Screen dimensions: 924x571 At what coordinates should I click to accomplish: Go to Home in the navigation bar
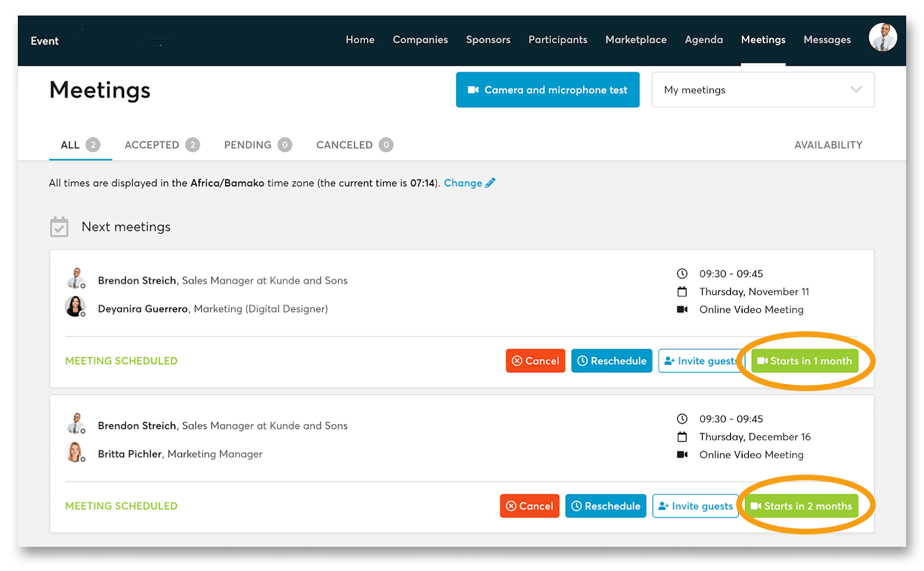coord(360,40)
